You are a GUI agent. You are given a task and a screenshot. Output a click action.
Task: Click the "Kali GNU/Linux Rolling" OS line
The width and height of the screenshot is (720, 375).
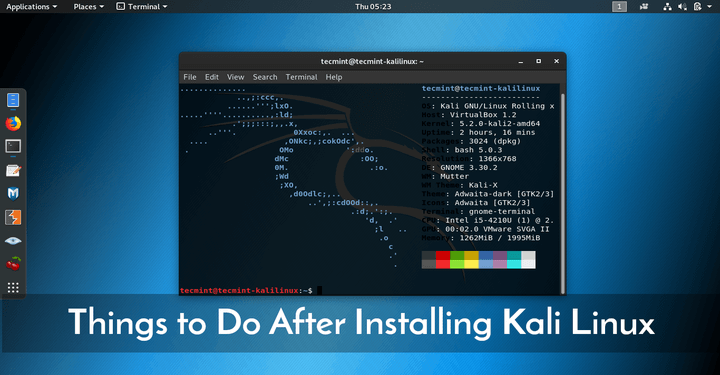(488, 106)
